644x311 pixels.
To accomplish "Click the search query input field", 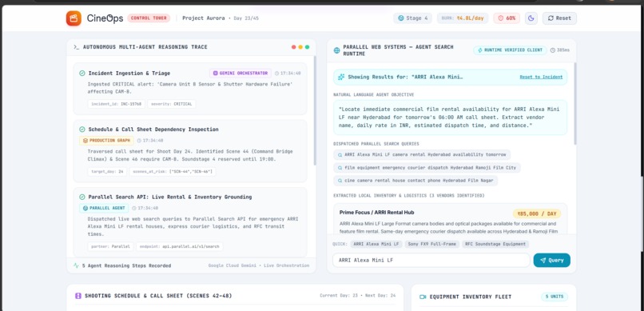I will [431, 260].
